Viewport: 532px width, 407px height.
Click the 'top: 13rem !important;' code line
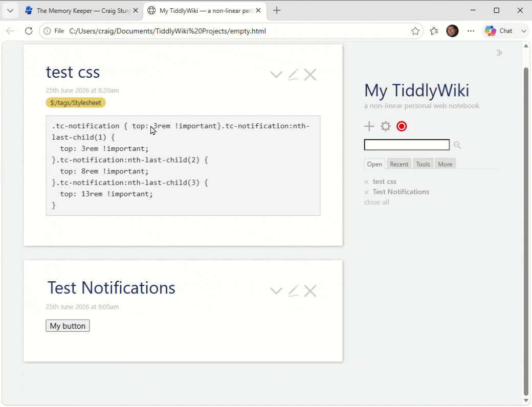[106, 194]
